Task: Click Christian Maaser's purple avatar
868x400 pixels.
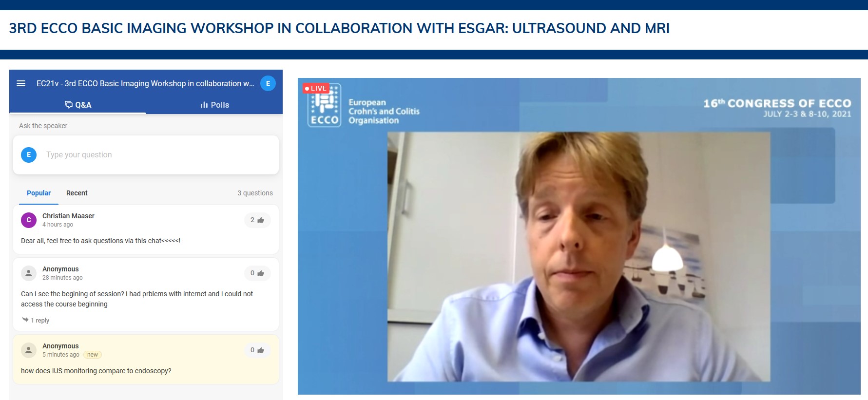Action: pyautogui.click(x=29, y=220)
